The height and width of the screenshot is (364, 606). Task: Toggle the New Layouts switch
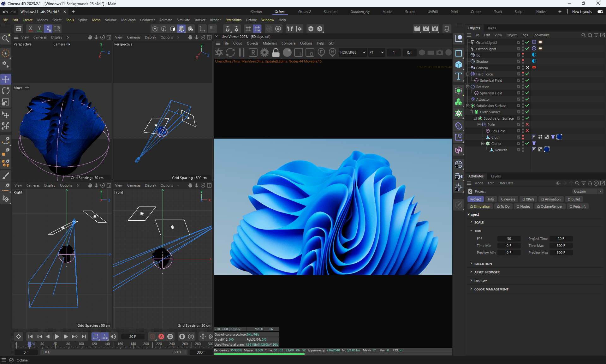[x=600, y=12]
